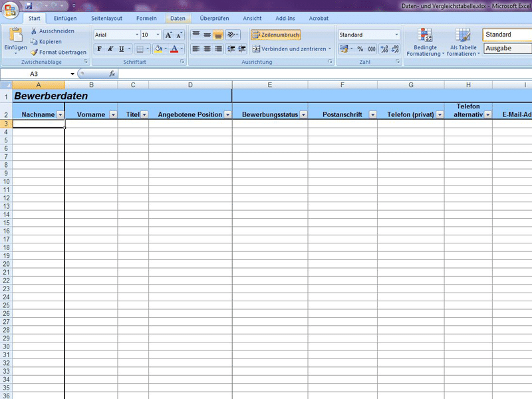Switch to Überprüfen ribbon tab

(x=214, y=19)
